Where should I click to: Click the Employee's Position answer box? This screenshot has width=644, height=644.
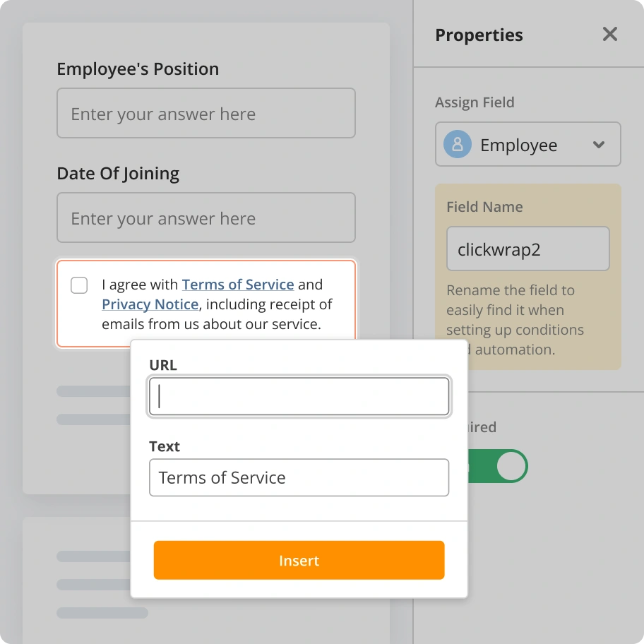click(x=205, y=113)
